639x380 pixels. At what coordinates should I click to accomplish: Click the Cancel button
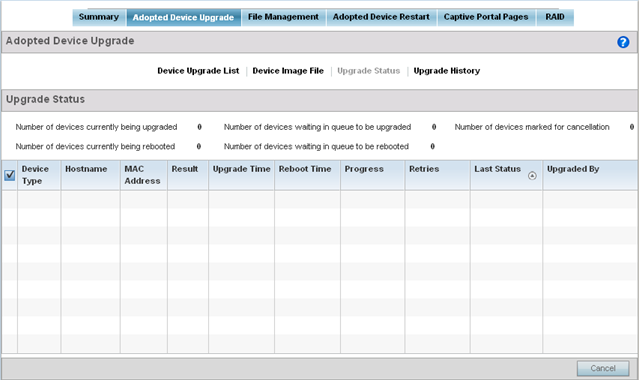point(603,368)
